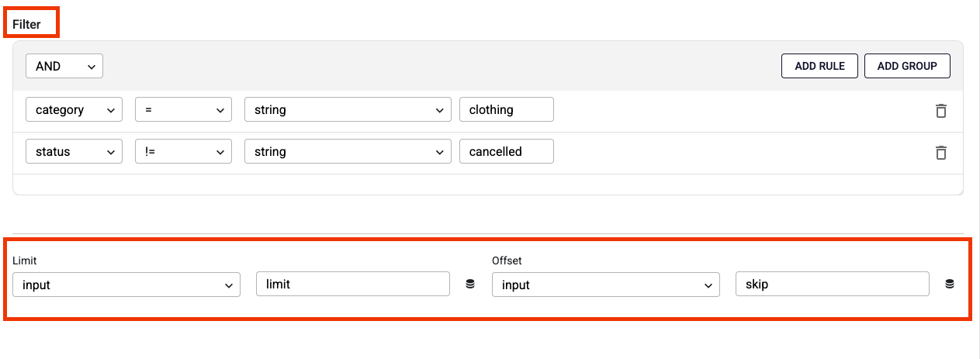Viewport: 980px width, 359px height.
Task: Delete the category filter rule
Action: coord(940,111)
